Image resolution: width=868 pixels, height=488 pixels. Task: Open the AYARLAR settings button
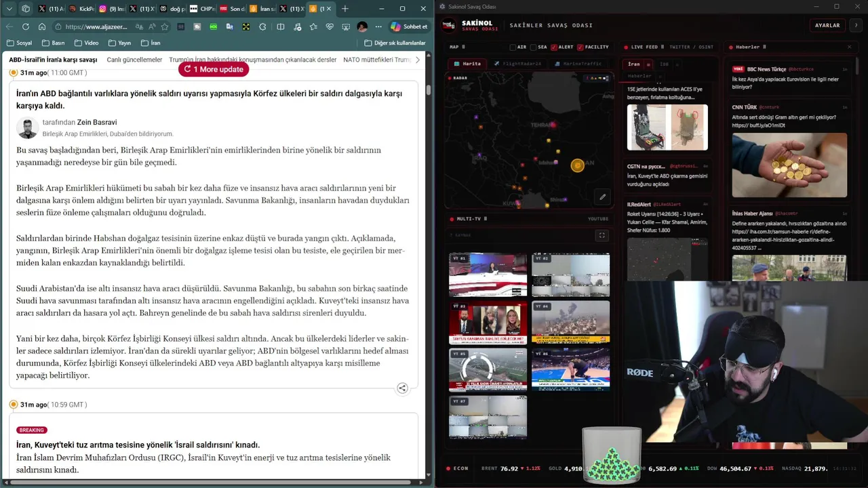coord(827,25)
